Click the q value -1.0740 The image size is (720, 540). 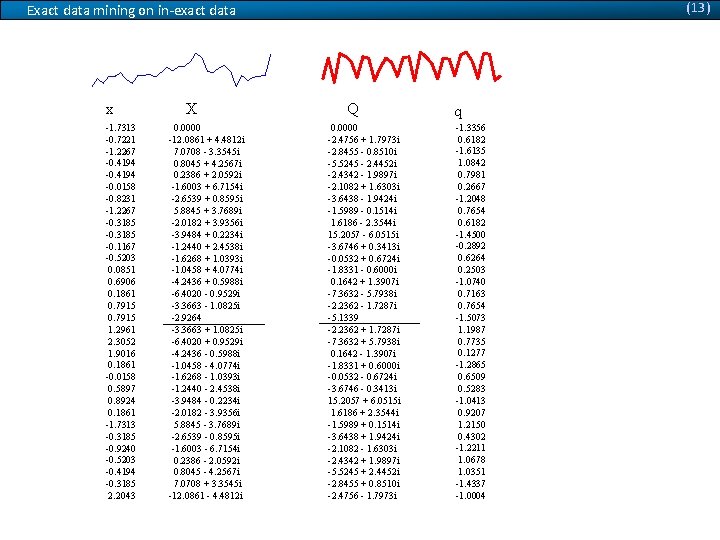pyautogui.click(x=470, y=281)
